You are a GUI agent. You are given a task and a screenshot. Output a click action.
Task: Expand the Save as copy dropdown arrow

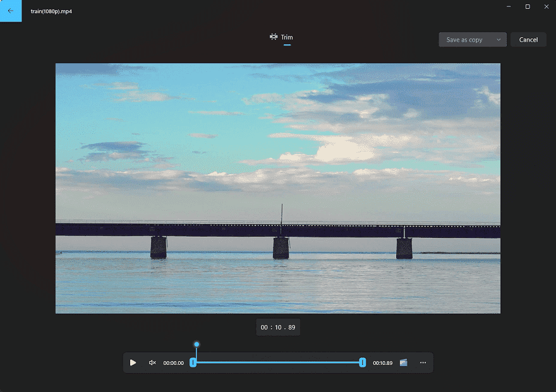tap(499, 40)
